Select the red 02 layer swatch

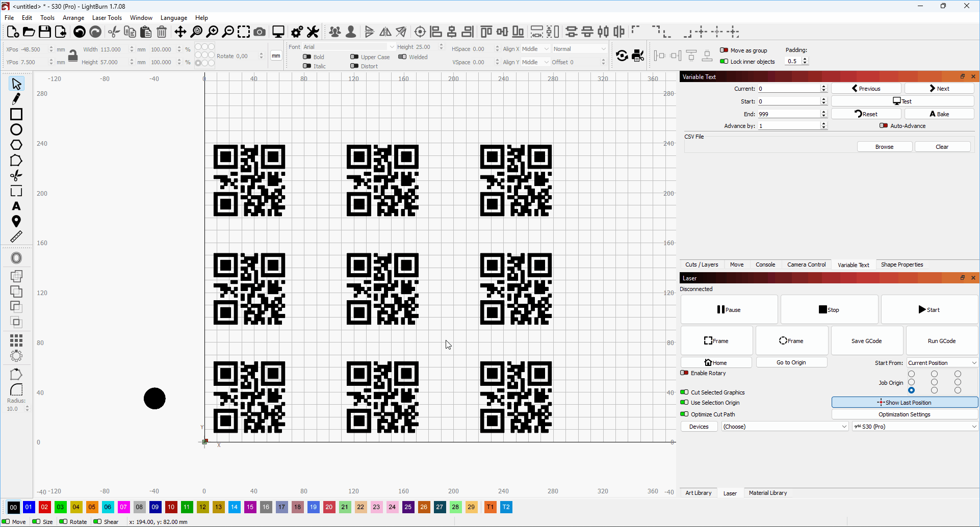click(x=45, y=507)
